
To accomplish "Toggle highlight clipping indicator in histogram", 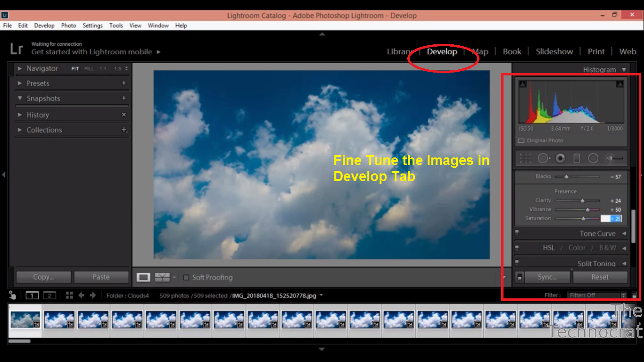I will (x=620, y=84).
